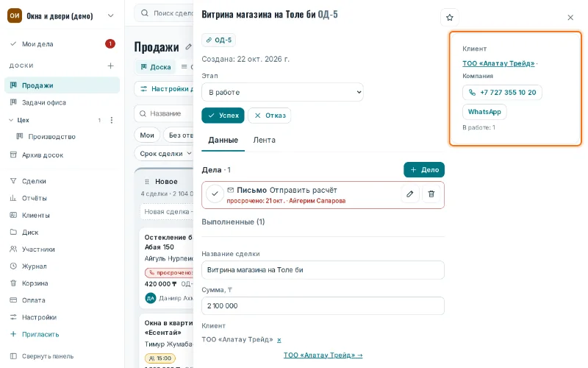Mark Отправить расчёт task as done
Image resolution: width=588 pixels, height=368 pixels.
point(215,194)
